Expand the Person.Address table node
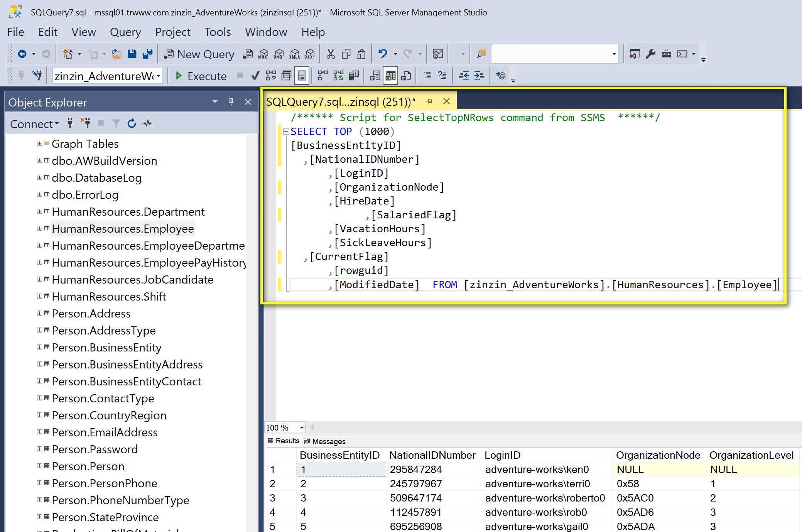Image resolution: width=802 pixels, height=532 pixels. pyautogui.click(x=39, y=313)
